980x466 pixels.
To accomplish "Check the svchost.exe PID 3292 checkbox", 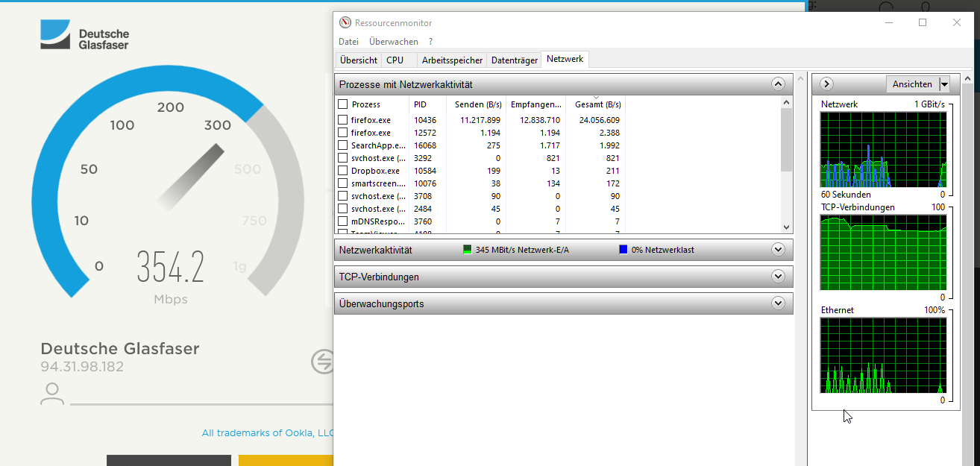I will click(x=342, y=158).
